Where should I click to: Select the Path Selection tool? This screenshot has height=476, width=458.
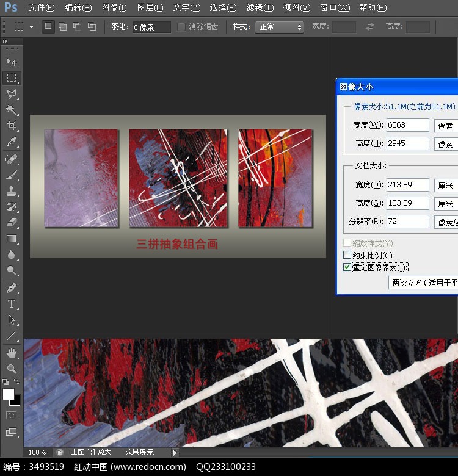point(12,320)
